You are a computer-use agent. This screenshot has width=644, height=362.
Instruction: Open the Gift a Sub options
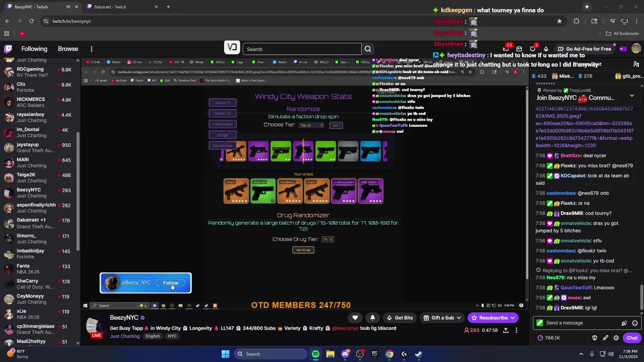click(x=442, y=318)
